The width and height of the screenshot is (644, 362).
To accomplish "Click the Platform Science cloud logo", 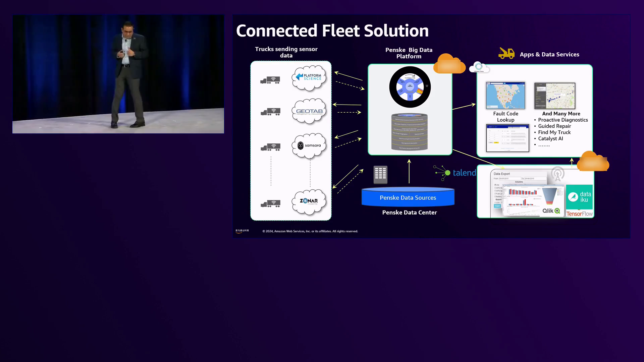I will coord(309,78).
